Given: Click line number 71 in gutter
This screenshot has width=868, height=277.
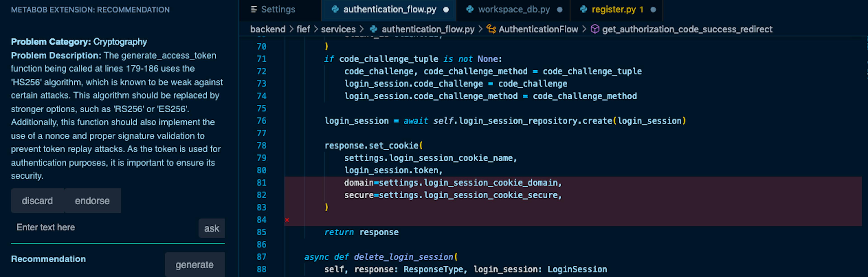Looking at the screenshot, I should point(262,59).
